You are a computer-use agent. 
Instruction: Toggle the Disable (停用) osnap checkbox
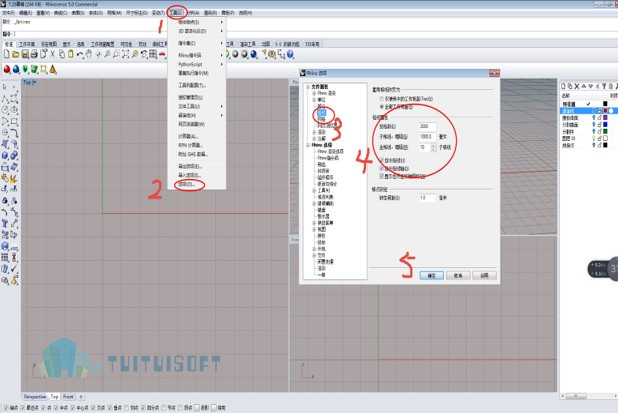pyautogui.click(x=214, y=407)
